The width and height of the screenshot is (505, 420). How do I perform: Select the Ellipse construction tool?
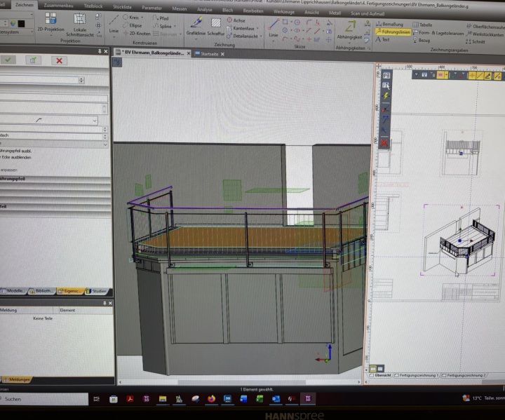pyautogui.click(x=133, y=25)
